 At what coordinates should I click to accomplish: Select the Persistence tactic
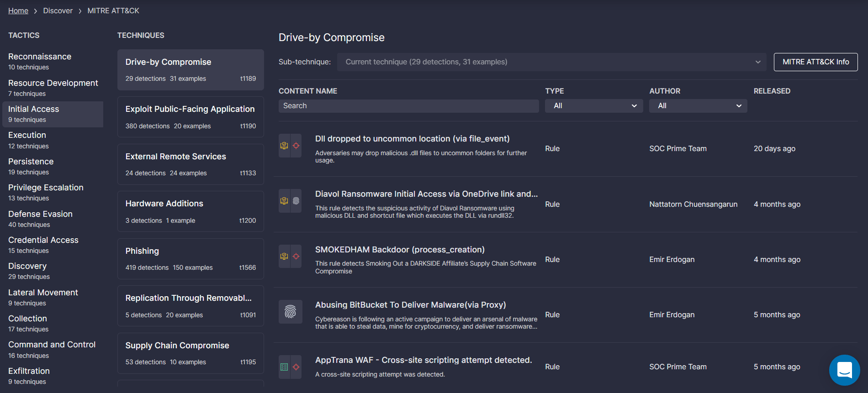click(53, 166)
